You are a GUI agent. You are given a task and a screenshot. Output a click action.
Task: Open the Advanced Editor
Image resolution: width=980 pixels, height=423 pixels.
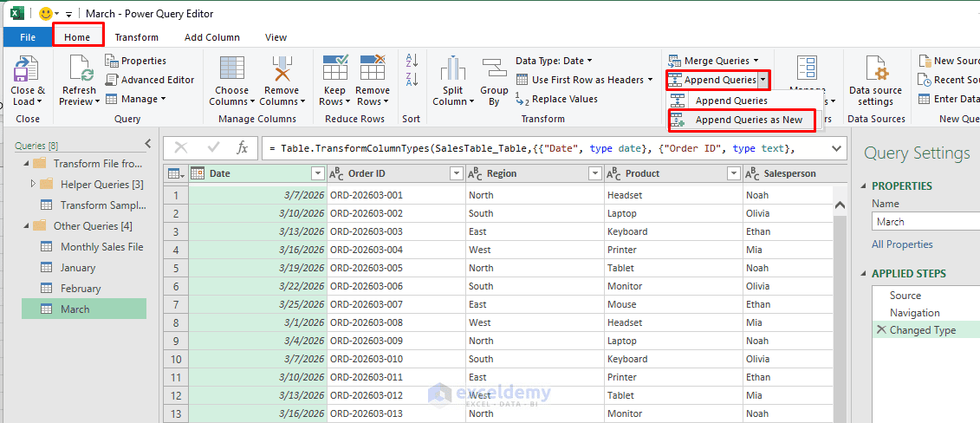coord(150,80)
